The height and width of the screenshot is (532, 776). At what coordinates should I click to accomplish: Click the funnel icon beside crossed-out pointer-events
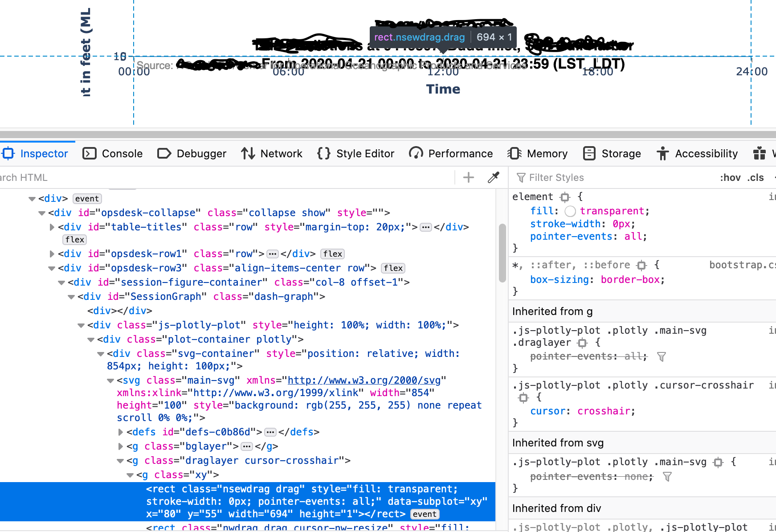[x=662, y=356]
